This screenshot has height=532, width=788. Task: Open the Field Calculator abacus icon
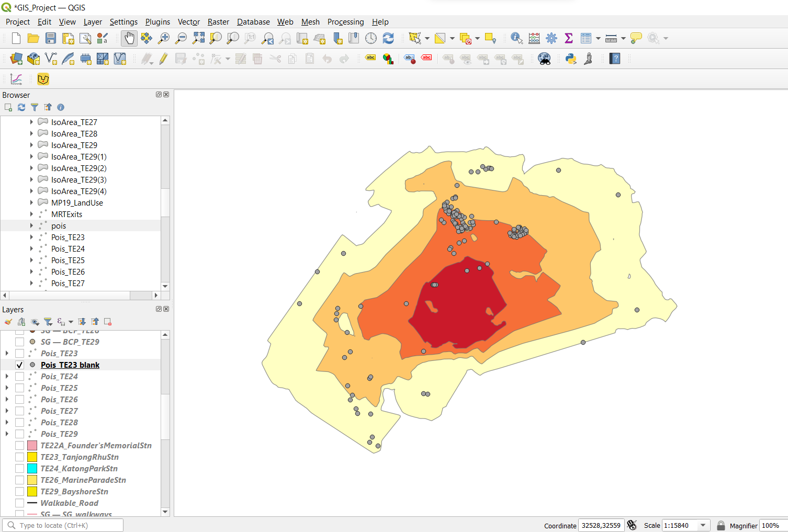pyautogui.click(x=534, y=38)
